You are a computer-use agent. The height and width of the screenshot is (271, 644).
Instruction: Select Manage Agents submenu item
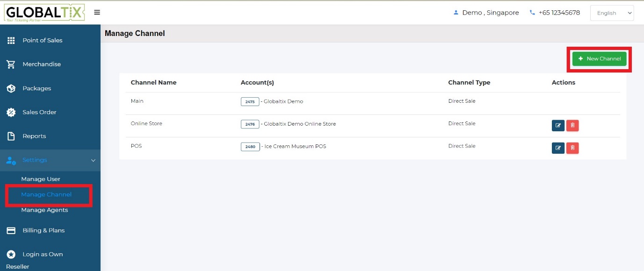pyautogui.click(x=44, y=210)
